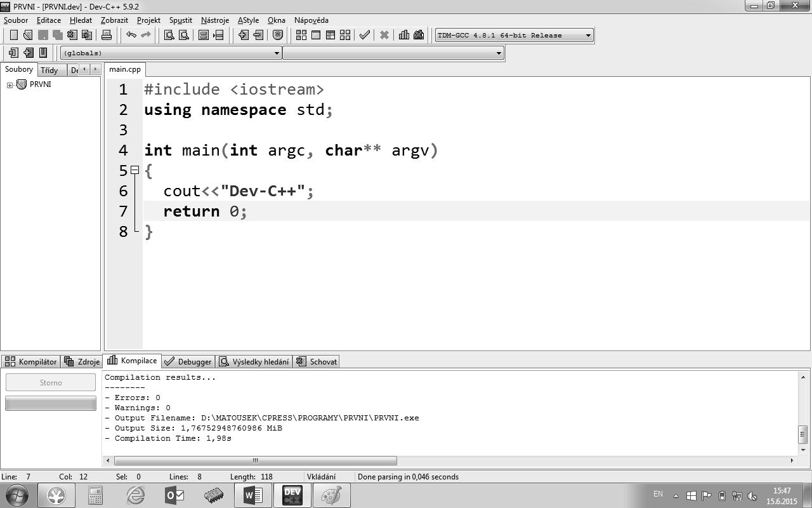Open the Find dialog from toolbar
Image resolution: width=812 pixels, height=508 pixels.
(169, 35)
